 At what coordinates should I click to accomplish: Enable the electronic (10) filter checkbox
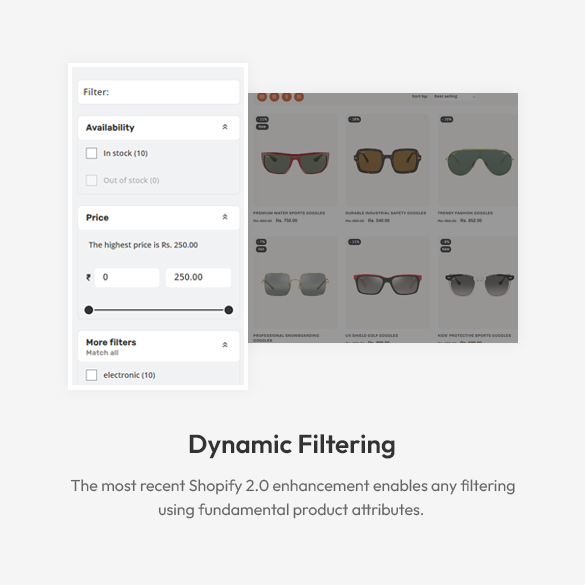pos(91,375)
